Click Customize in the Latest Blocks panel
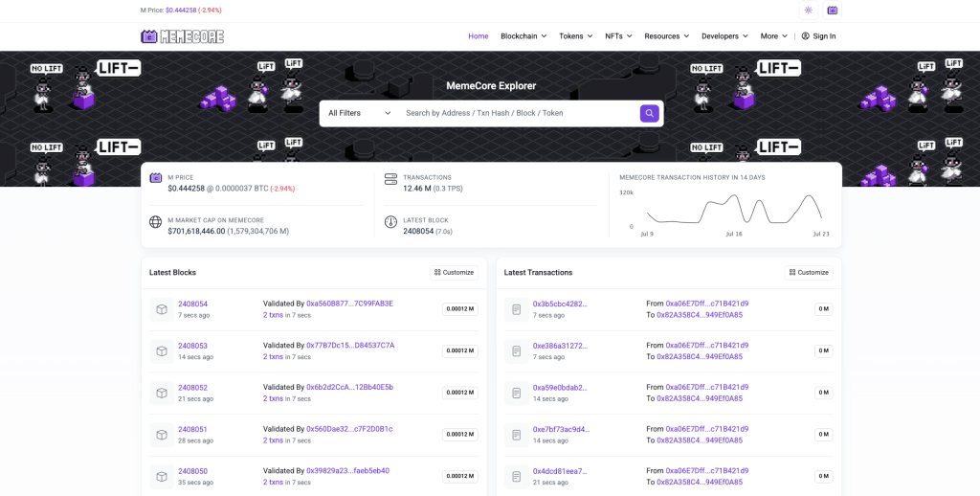Screen dimensions: 980x496 click(x=454, y=272)
